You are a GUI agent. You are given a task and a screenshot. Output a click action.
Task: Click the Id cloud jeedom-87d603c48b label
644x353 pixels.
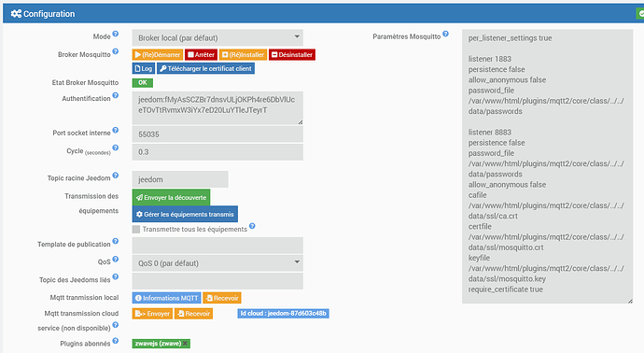[283, 314]
